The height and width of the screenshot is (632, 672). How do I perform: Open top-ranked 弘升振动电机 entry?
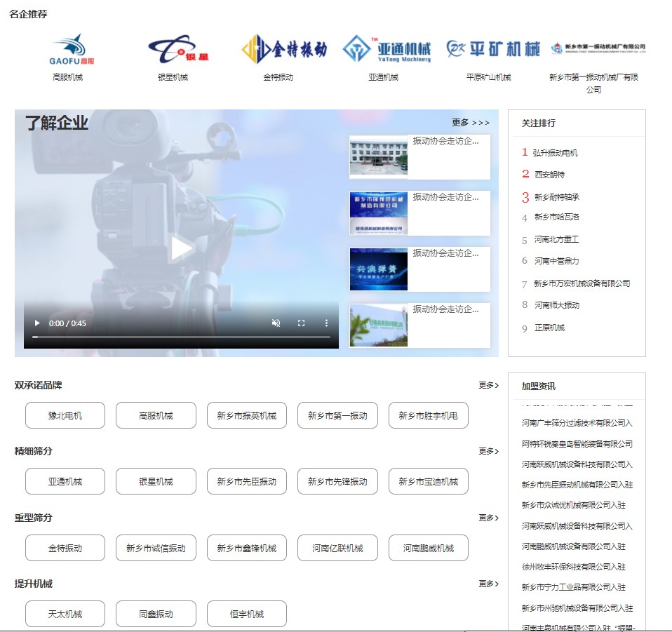[555, 153]
